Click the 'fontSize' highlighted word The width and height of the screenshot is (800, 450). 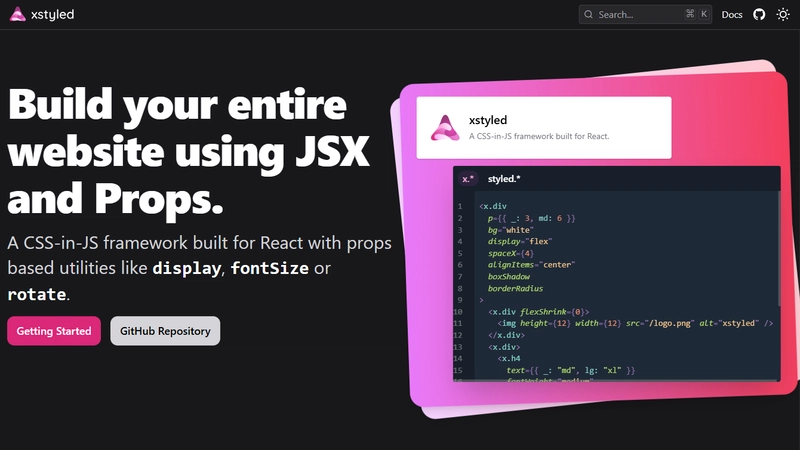[x=269, y=268]
